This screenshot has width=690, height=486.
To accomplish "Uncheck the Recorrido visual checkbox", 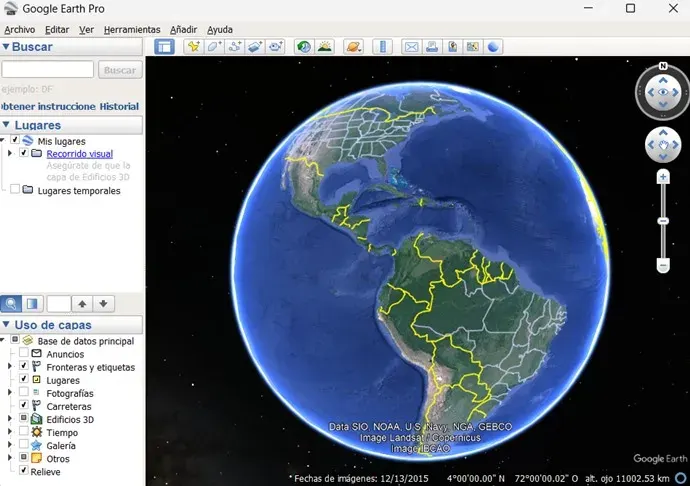I will (x=24, y=153).
